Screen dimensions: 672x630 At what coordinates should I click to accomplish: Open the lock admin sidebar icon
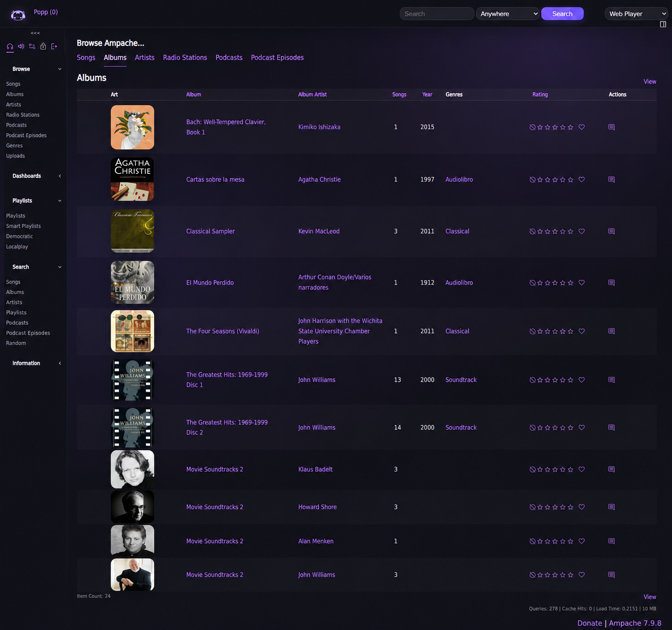coord(43,47)
